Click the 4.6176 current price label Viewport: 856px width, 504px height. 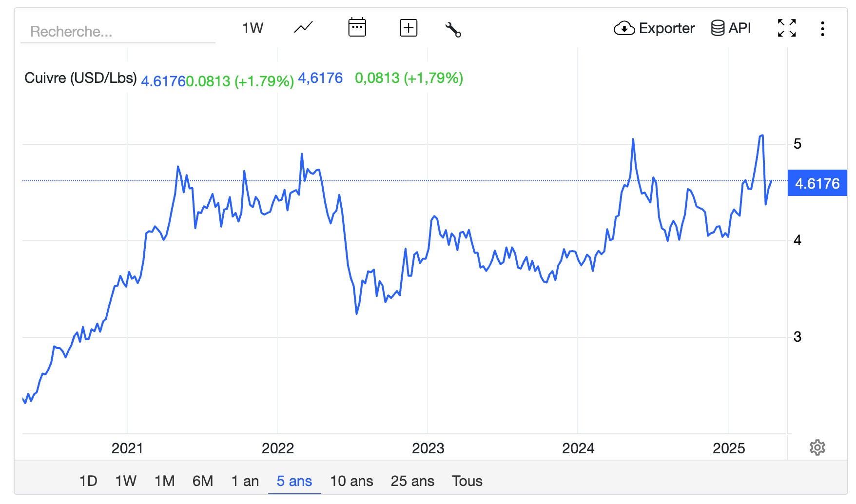(817, 183)
